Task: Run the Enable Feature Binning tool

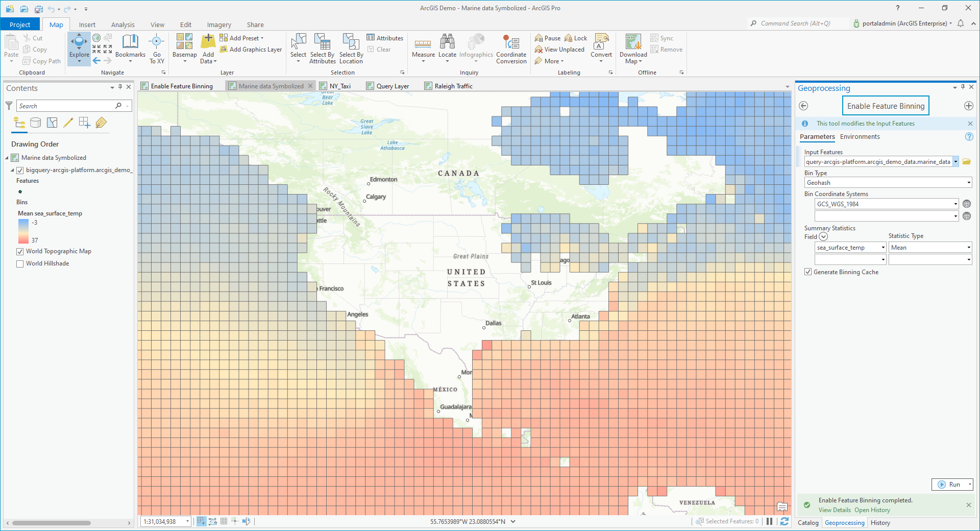Action: (x=949, y=485)
